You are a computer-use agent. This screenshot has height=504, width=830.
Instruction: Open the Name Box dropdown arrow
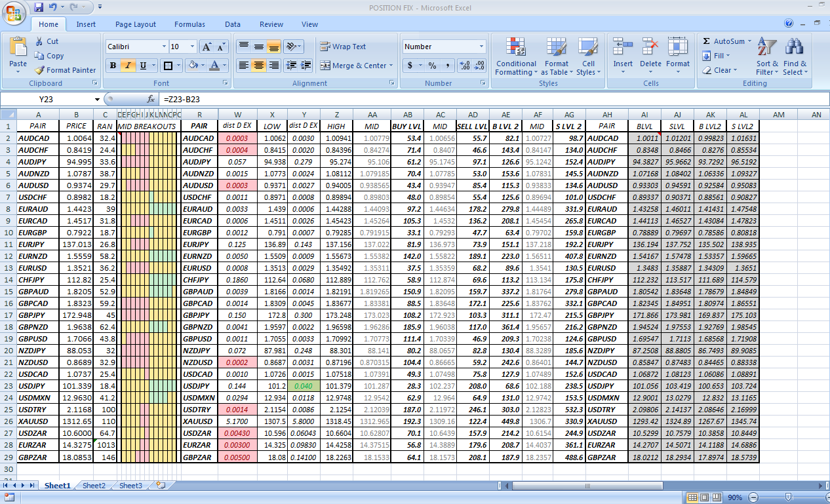click(x=98, y=99)
